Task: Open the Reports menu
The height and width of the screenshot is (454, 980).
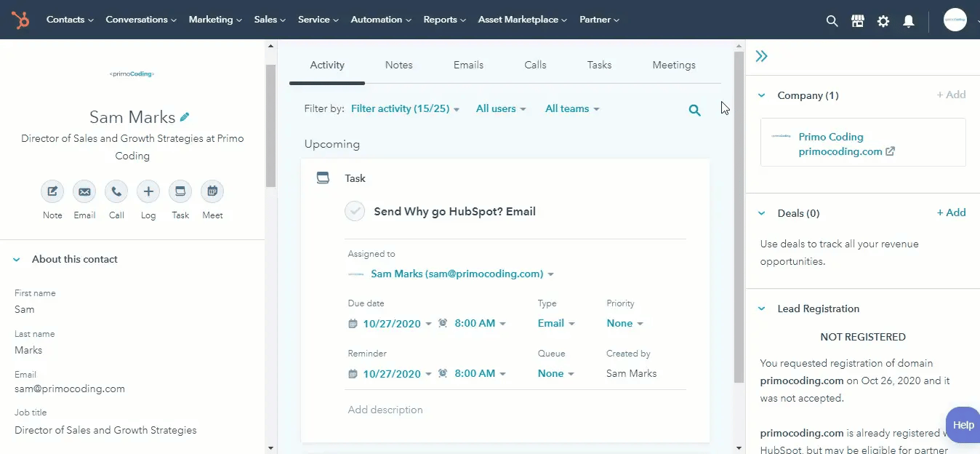Action: click(445, 20)
